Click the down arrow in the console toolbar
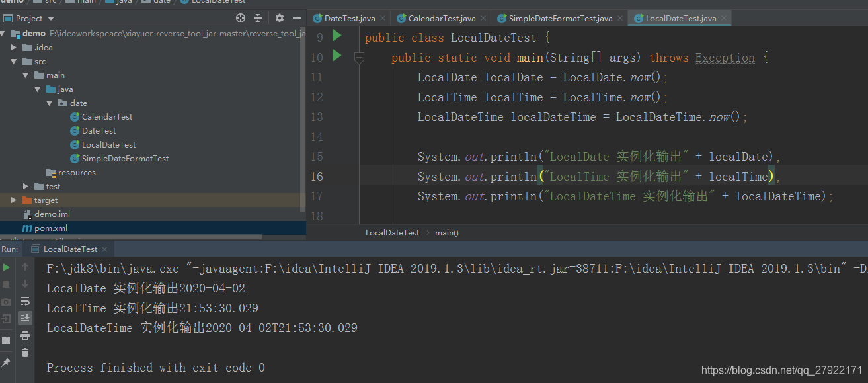Image resolution: width=868 pixels, height=383 pixels. pyautogui.click(x=25, y=284)
